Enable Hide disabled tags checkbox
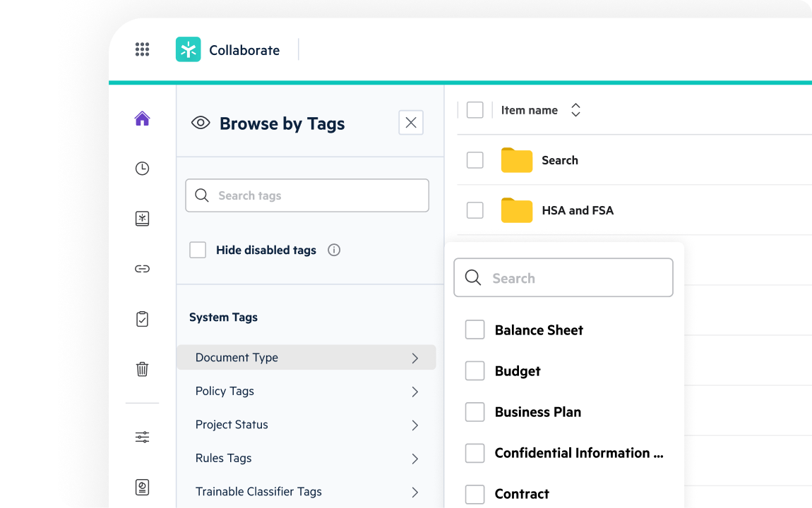The height and width of the screenshot is (508, 812). pos(198,250)
